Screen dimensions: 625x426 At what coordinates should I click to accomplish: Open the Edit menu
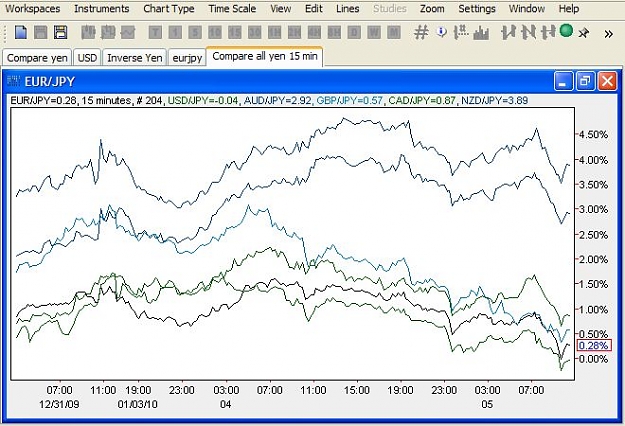[x=314, y=9]
